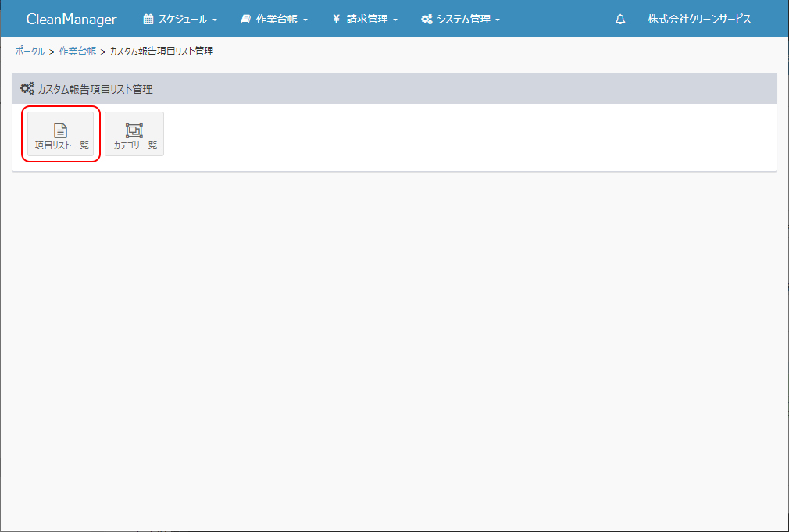Image resolution: width=789 pixels, height=532 pixels.
Task: Click the book icon beside 作業台帳
Action: click(x=245, y=19)
